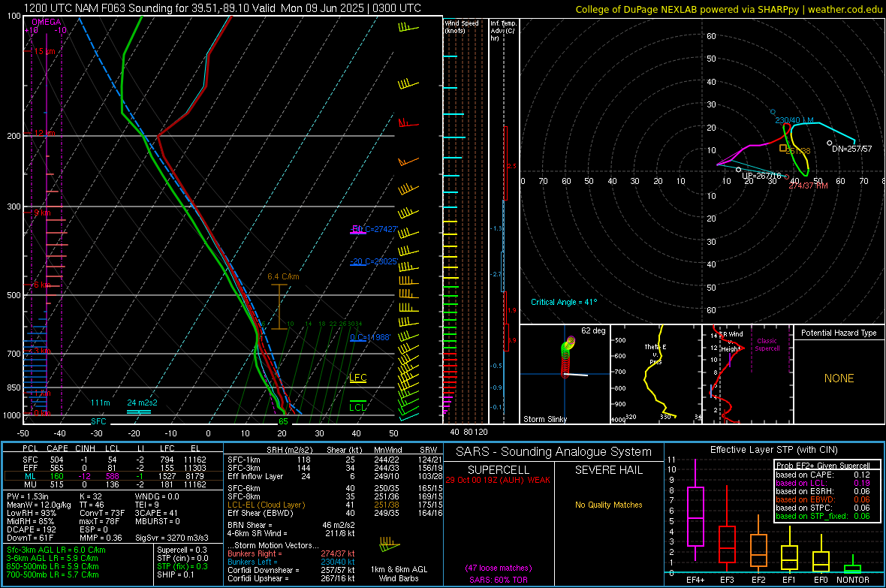Viewport: 886px width, 588px height.
Task: Click the Eff Shear (EBWD) row label
Action: click(261, 513)
